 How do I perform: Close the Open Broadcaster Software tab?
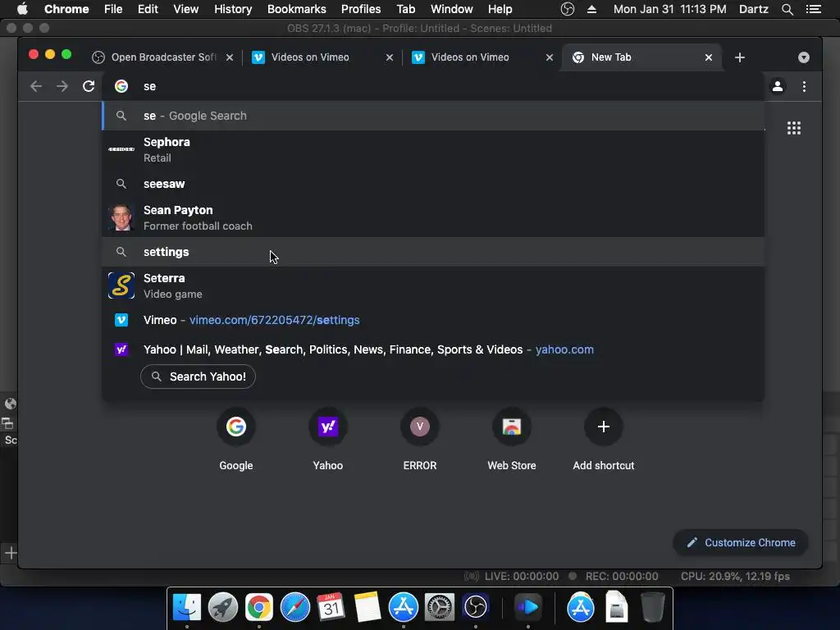click(230, 57)
